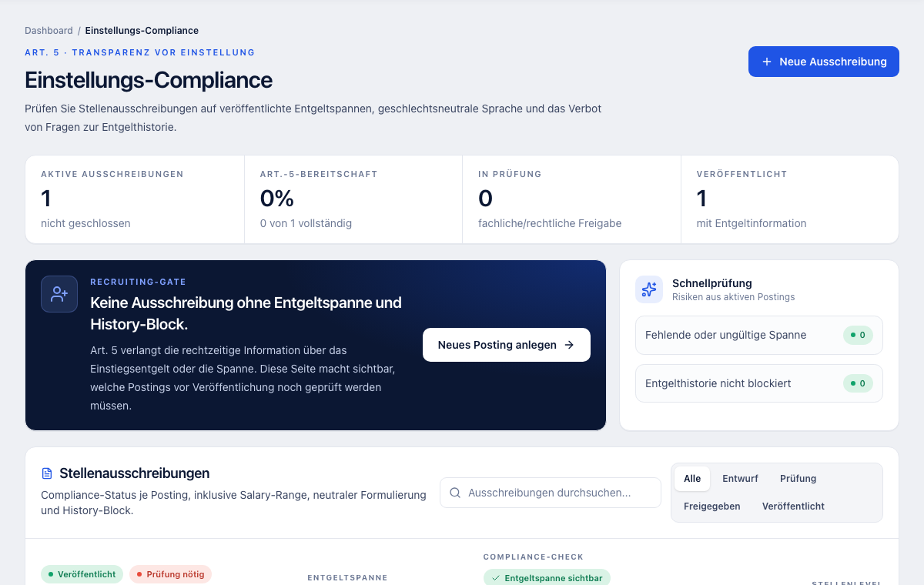
Task: Click checkmark icon in Entgeltspanne sichtbar badge
Action: [x=496, y=578]
